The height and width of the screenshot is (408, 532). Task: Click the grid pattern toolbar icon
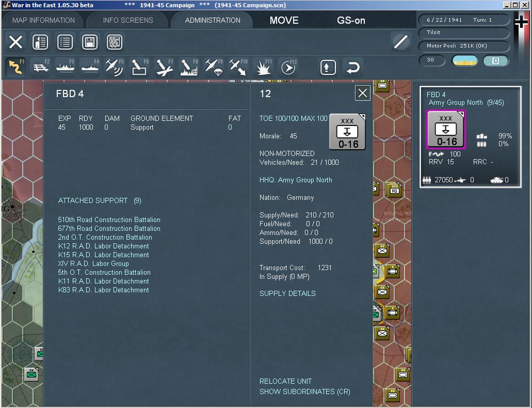(115, 42)
